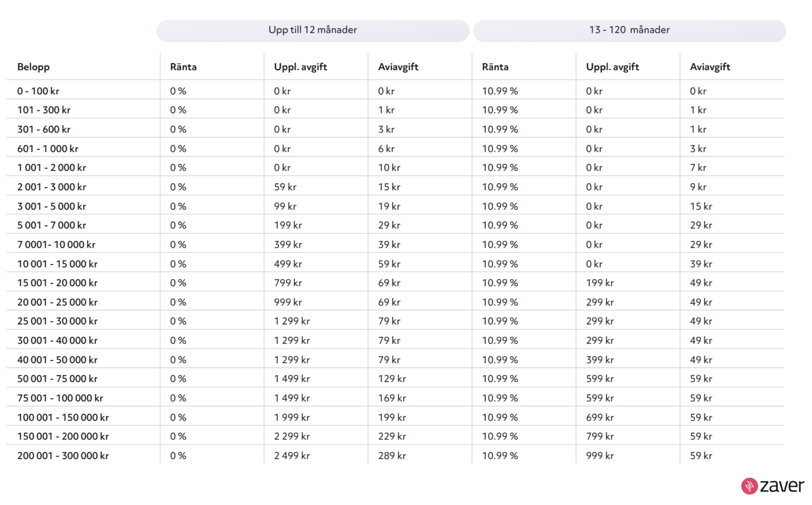The width and height of the screenshot is (812, 505).
Task: Click the "2 299 kr" setup fee cell
Action: click(x=292, y=437)
